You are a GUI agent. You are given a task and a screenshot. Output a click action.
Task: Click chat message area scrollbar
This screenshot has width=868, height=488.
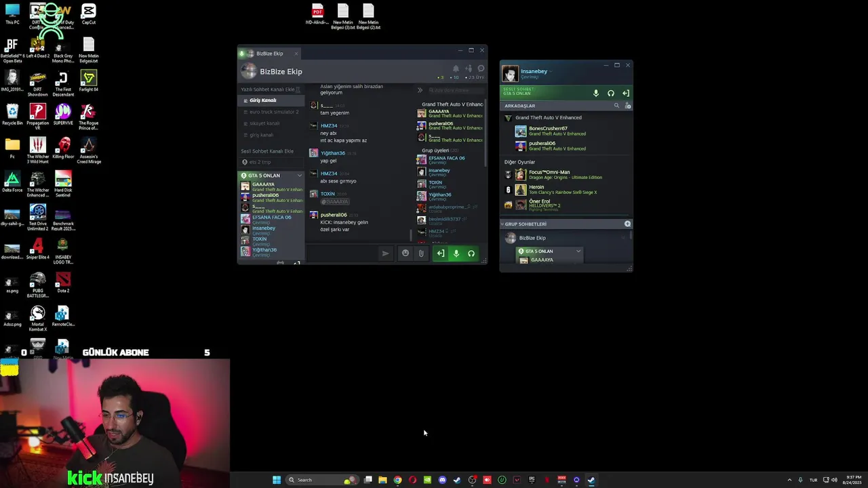click(412, 235)
